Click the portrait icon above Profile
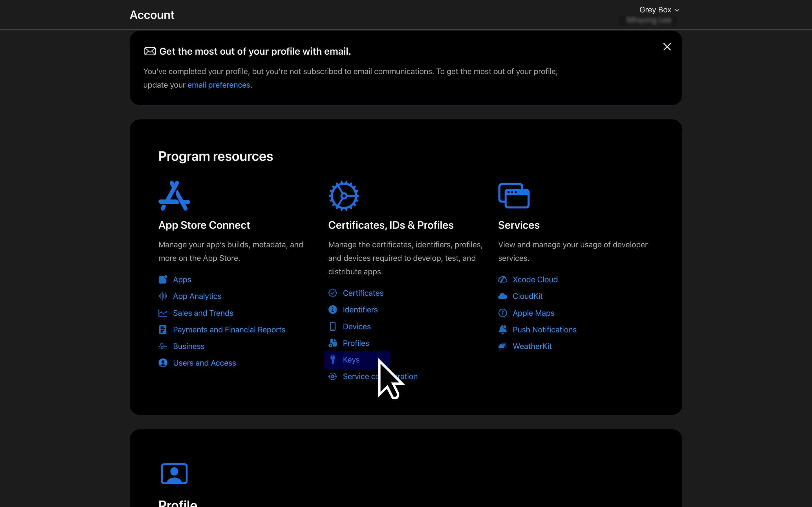 pyautogui.click(x=175, y=473)
